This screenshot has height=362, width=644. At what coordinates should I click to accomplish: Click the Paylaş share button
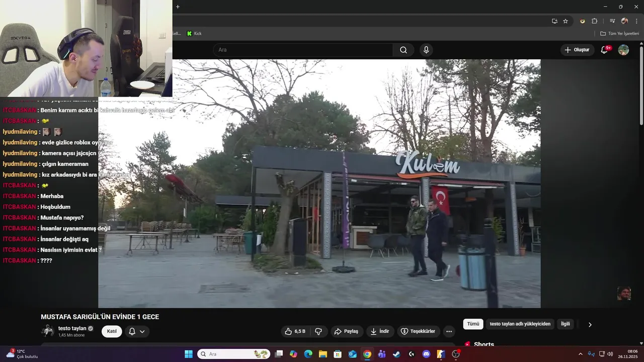[346, 331]
